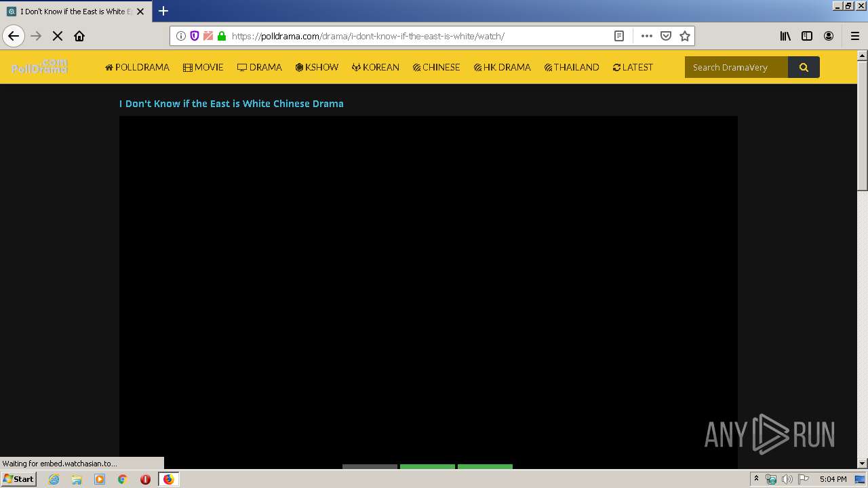Open the Firefox home page

point(79,36)
